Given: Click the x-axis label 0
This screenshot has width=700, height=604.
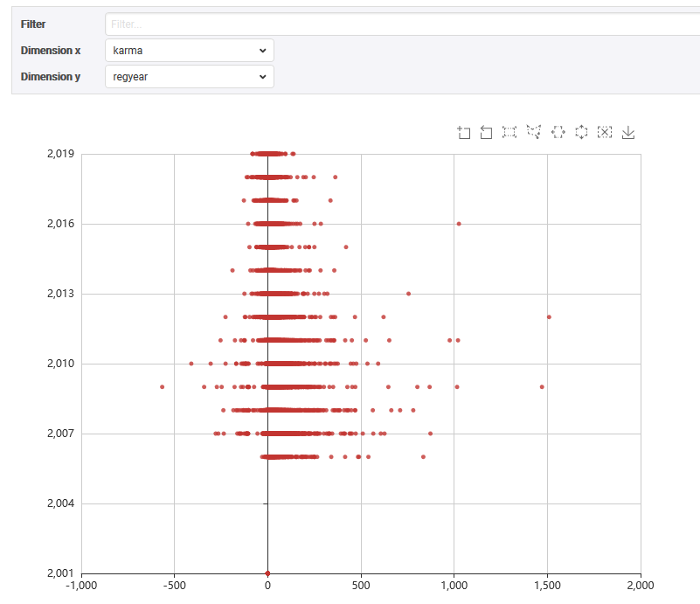Looking at the screenshot, I should point(267,586).
